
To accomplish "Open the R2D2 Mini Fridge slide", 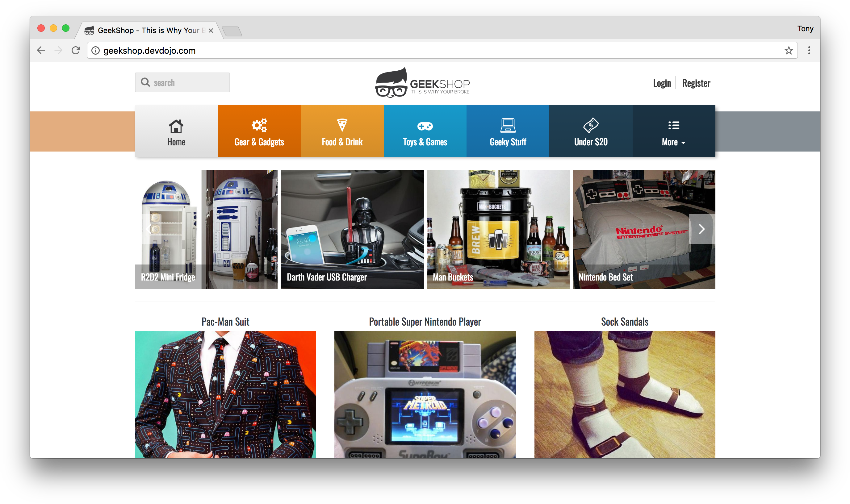I will pyautogui.click(x=206, y=230).
